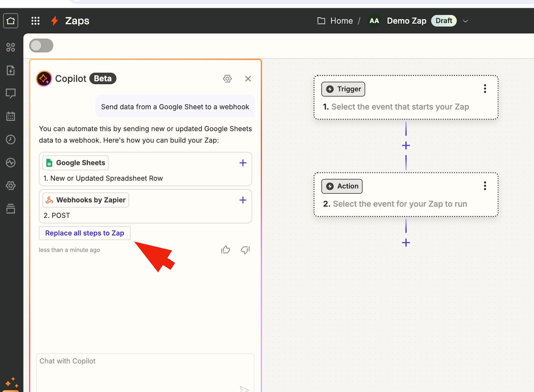Select 'Select the event for your Zap to run'
The image size is (534, 392).
pyautogui.click(x=400, y=204)
